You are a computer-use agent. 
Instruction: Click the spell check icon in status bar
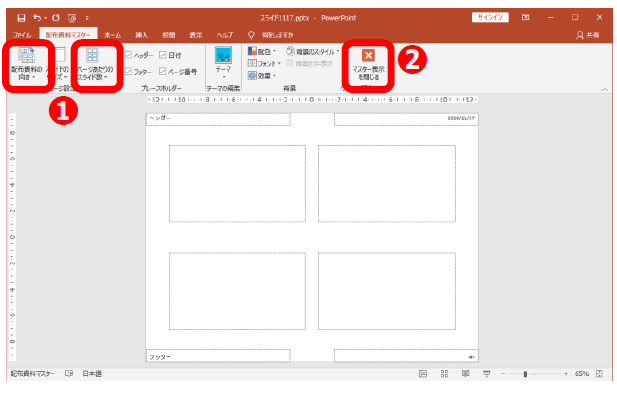point(69,374)
